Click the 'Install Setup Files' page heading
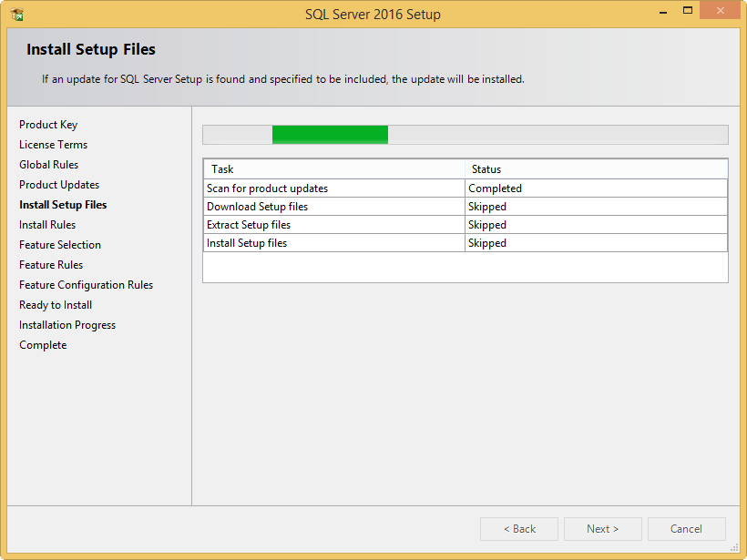 click(x=91, y=49)
